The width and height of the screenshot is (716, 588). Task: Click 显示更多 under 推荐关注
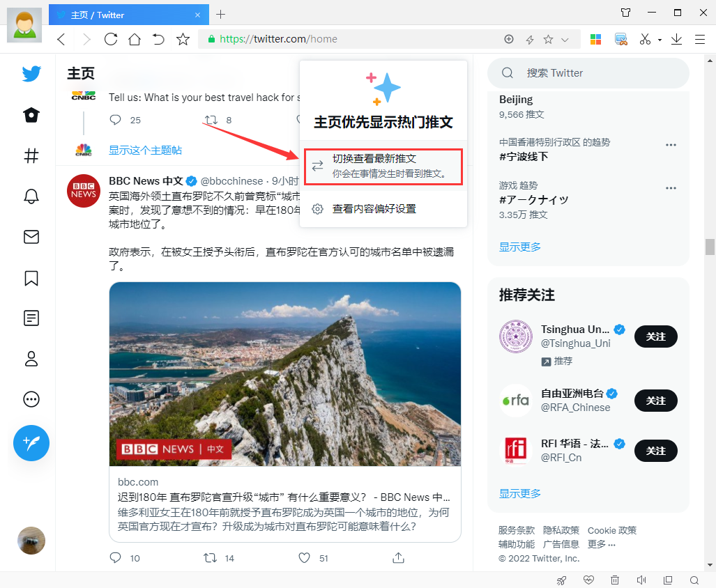coord(519,493)
